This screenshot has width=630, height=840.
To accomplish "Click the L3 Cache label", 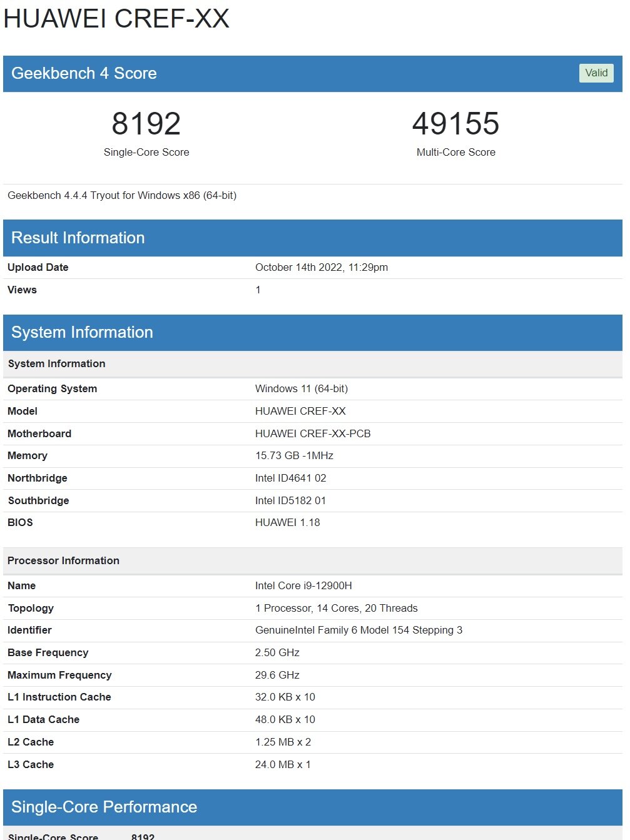I will 31,764.
